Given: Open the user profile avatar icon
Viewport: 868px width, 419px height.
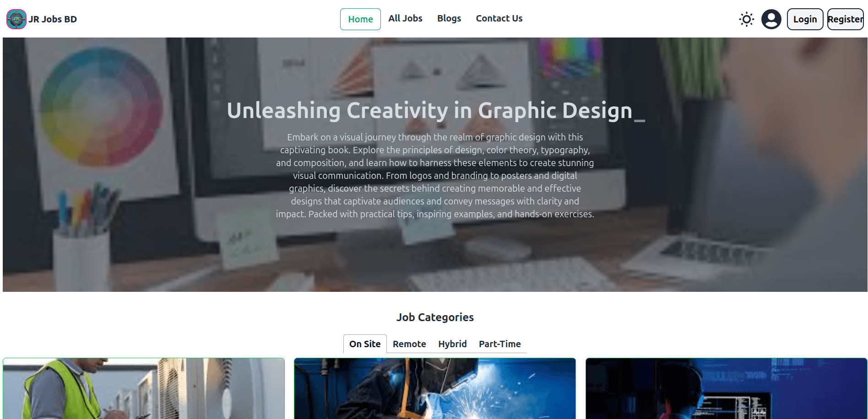Looking at the screenshot, I should 771,19.
